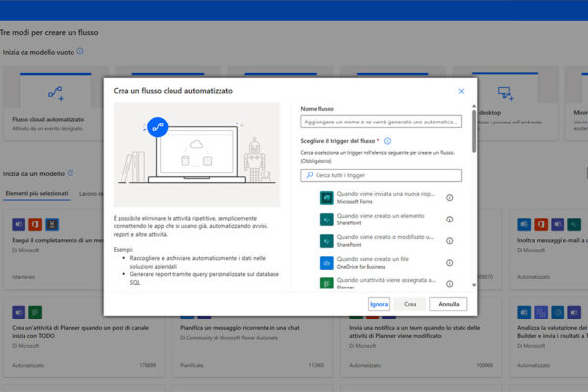Open info for 'Quando viene creato un elemento'
Viewport: 588px width, 392px height.
tap(449, 220)
